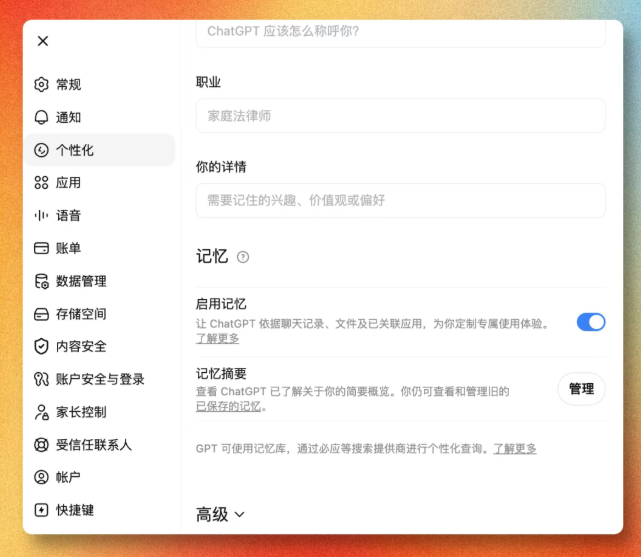Select the 个性化 settings section
The image size is (641, 557).
(x=99, y=150)
